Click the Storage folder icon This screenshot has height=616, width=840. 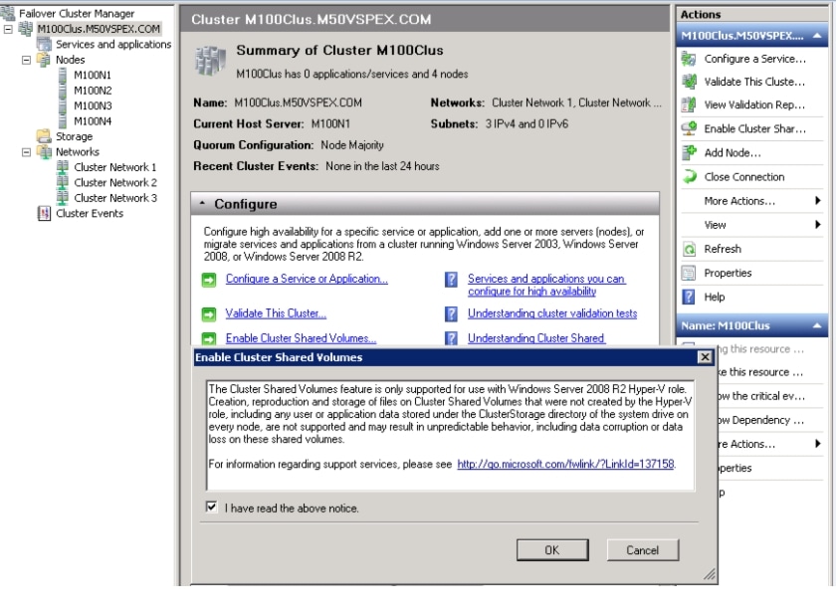(44, 136)
